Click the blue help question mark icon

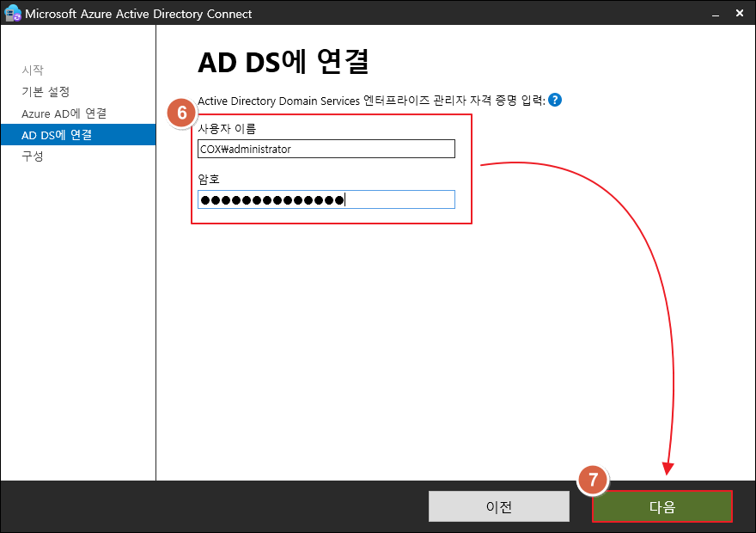point(555,100)
